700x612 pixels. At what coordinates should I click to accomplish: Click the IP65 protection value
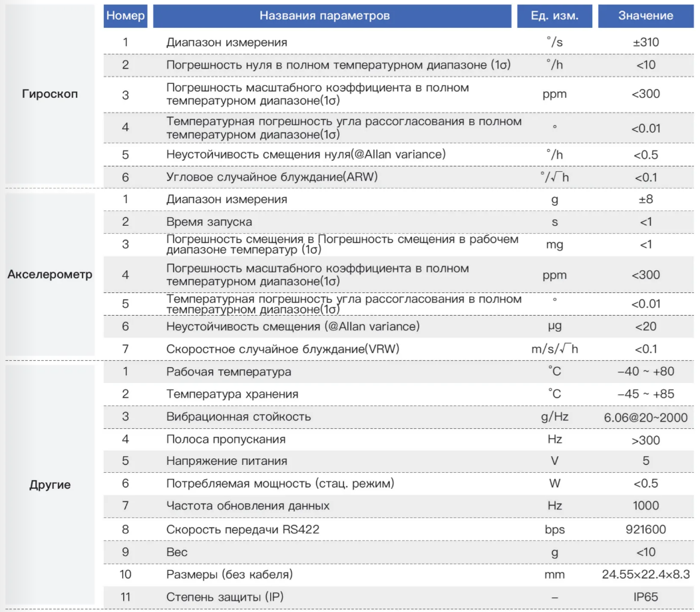pos(645,597)
